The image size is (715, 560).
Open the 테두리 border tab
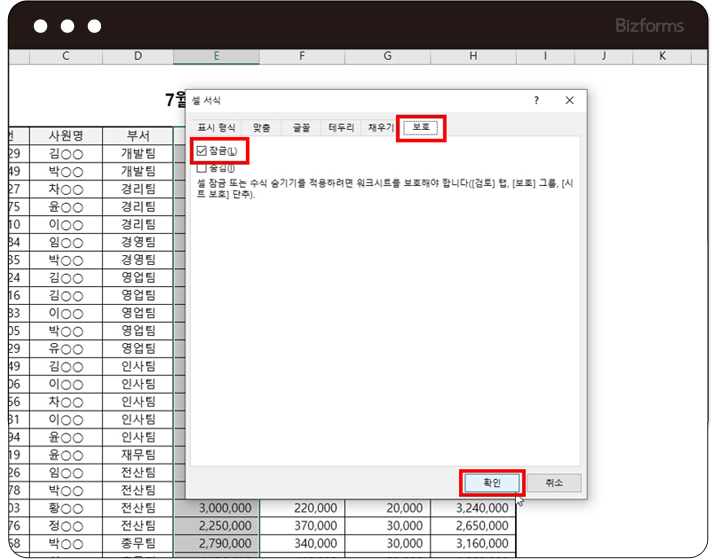tap(341, 128)
